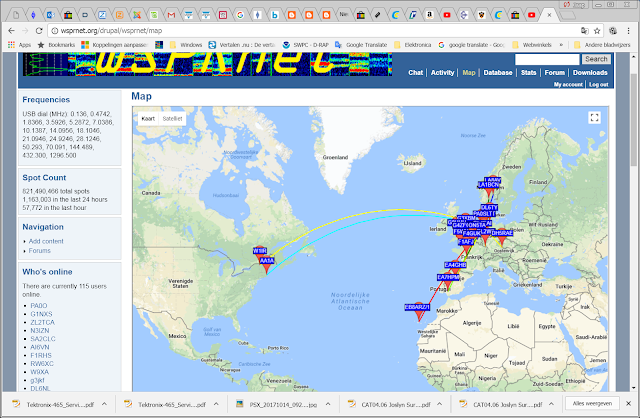The width and height of the screenshot is (640, 418).
Task: Open the Chat page from site menu
Action: 416,73
